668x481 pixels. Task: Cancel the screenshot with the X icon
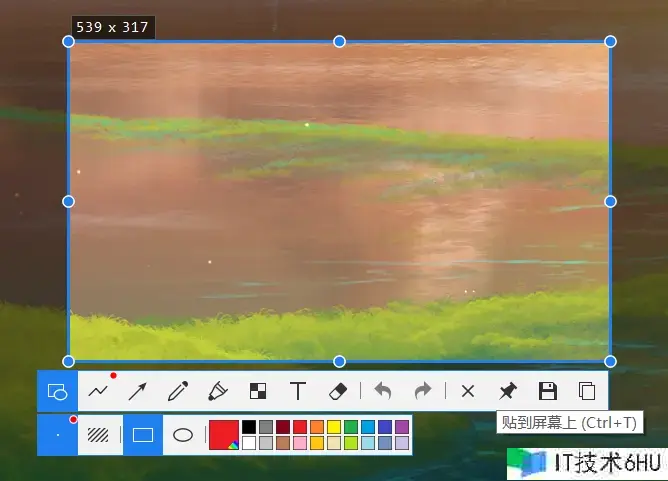pos(467,391)
